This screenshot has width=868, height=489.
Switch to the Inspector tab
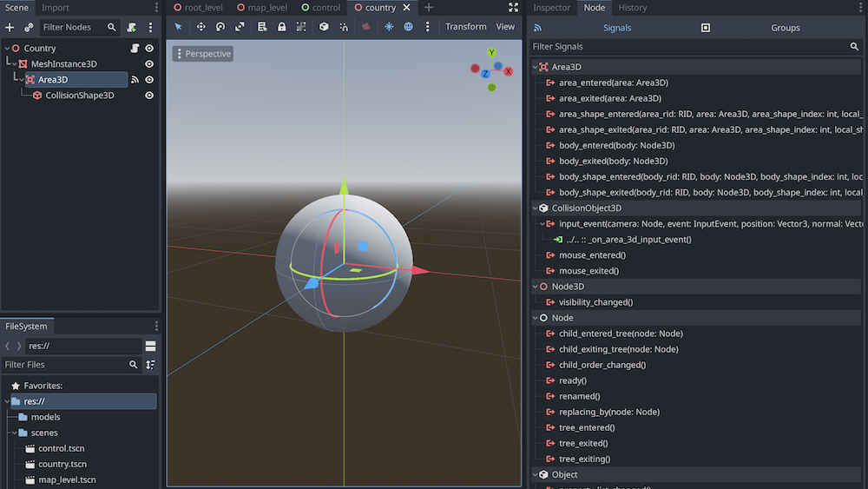[x=551, y=7]
